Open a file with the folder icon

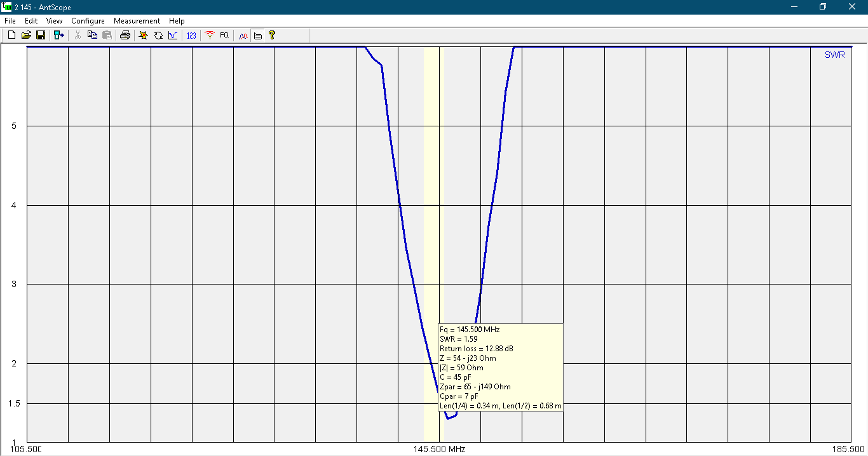coord(26,36)
